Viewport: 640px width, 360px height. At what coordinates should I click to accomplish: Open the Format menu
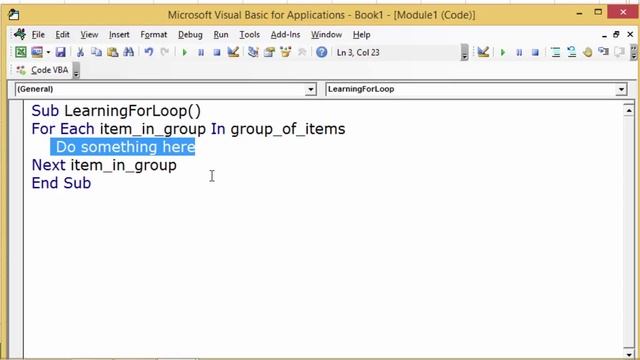[153, 35]
